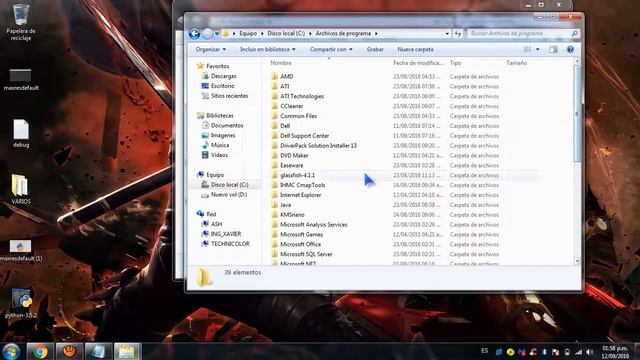
Task: Sort by the Tamaño column header
Action: pyautogui.click(x=516, y=63)
